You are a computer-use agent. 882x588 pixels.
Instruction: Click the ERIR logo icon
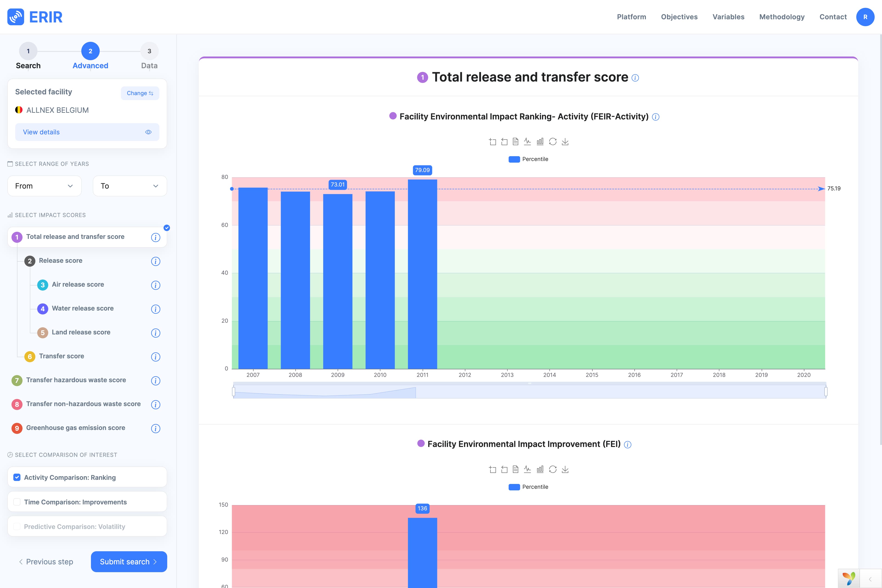pos(16,17)
